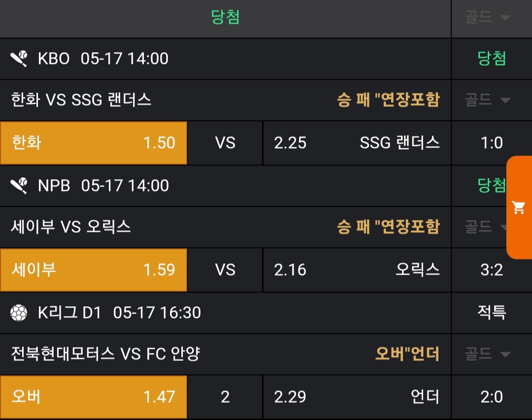The width and height of the screenshot is (532, 420).
Task: Click the NPB baseball sport icon
Action: coord(19,186)
